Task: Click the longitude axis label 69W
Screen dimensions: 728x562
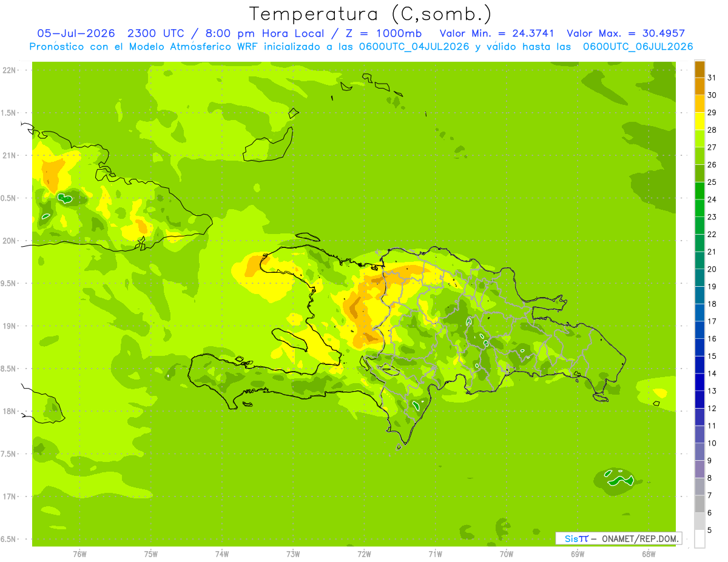Action: [578, 554]
